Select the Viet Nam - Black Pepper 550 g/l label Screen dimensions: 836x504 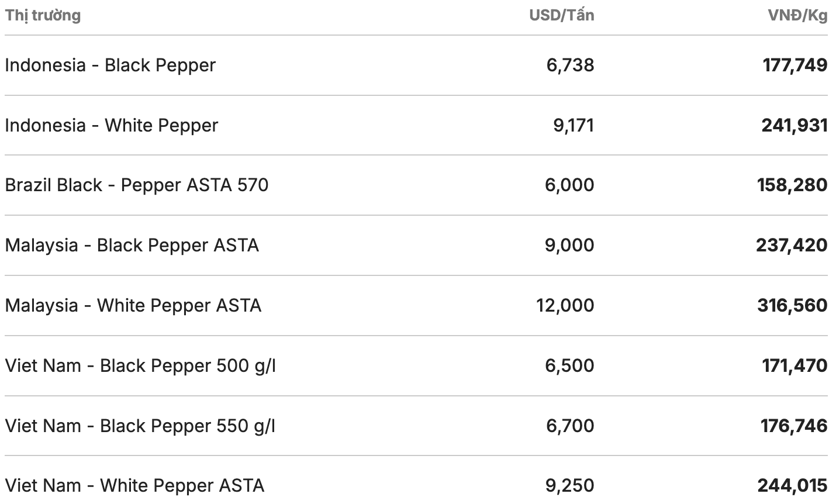(140, 426)
